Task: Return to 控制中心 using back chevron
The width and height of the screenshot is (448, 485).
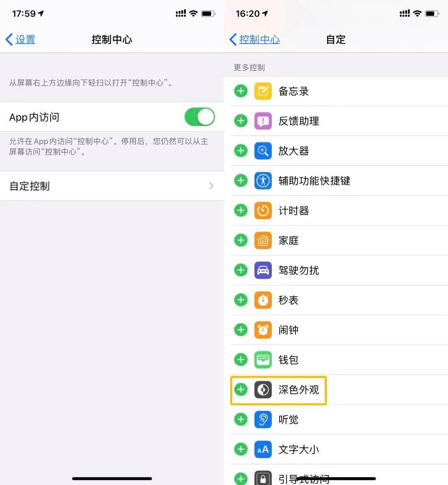Action: click(x=233, y=40)
